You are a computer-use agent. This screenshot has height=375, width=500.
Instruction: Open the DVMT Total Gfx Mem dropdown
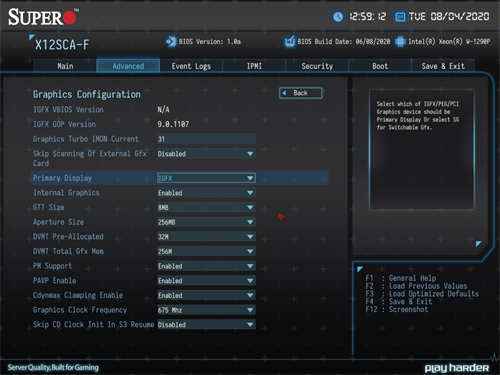pos(206,251)
